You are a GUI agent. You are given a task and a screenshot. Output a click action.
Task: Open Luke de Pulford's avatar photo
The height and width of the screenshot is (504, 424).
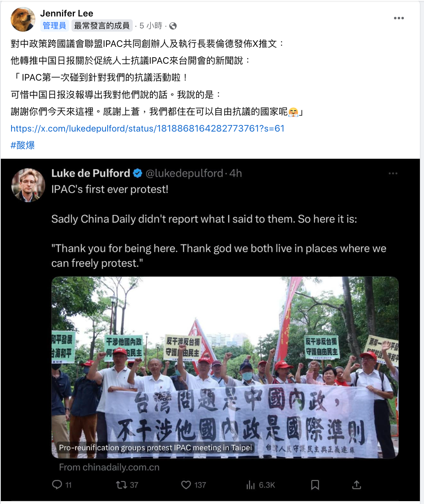point(28,185)
